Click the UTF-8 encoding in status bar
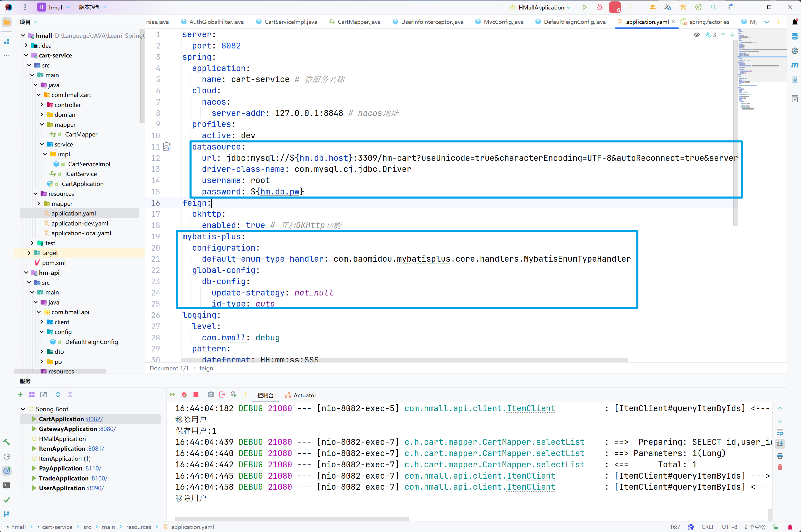This screenshot has width=801, height=532. point(729,527)
